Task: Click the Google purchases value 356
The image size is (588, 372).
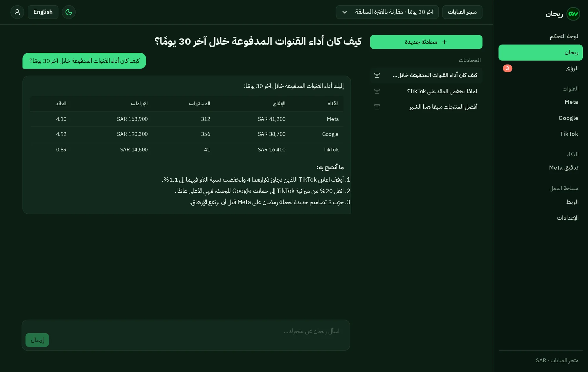Action: pos(206,134)
